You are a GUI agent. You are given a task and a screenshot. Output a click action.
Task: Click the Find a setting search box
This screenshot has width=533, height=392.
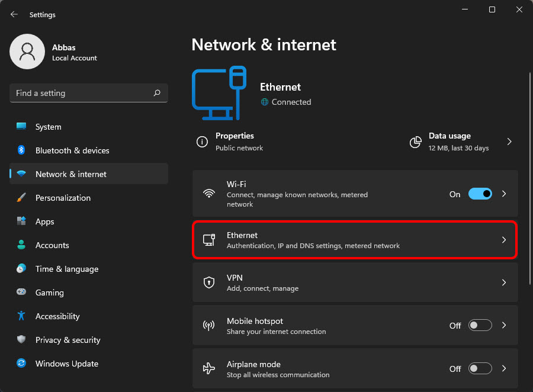pos(88,93)
